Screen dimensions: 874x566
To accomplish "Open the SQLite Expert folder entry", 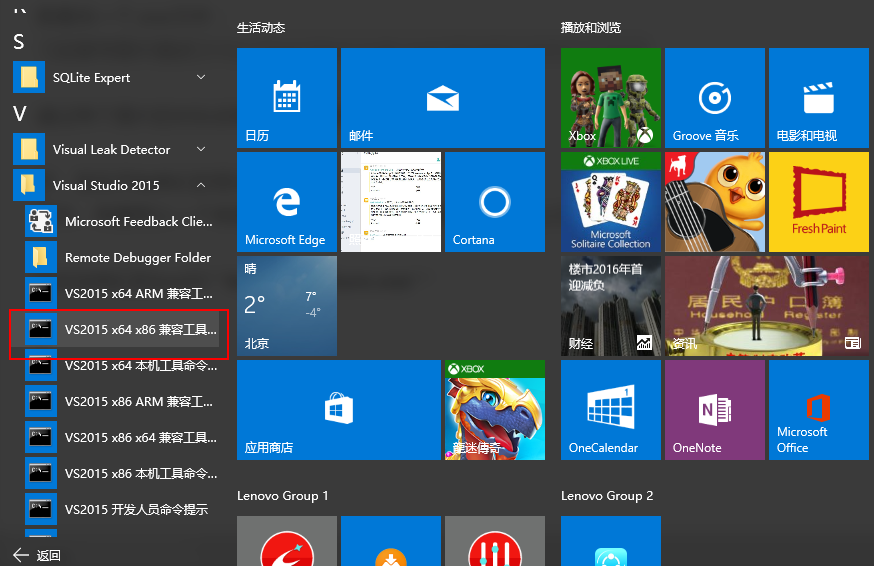I will point(115,77).
